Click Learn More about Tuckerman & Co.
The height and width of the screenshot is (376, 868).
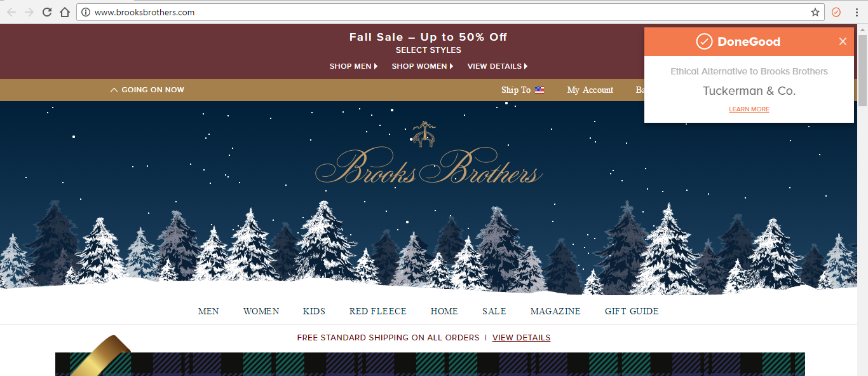point(749,109)
